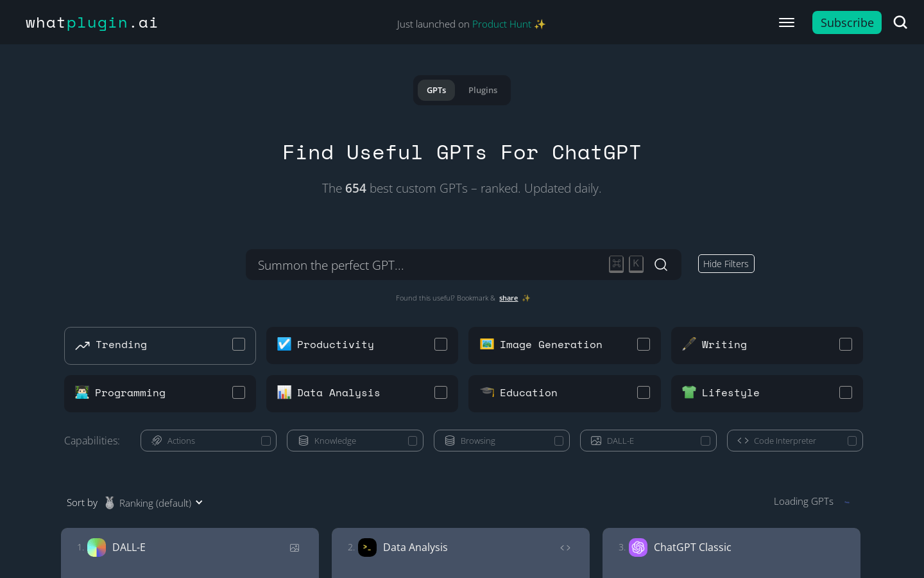Enable the Trending filter checkbox
This screenshot has width=924, height=578.
tap(238, 344)
